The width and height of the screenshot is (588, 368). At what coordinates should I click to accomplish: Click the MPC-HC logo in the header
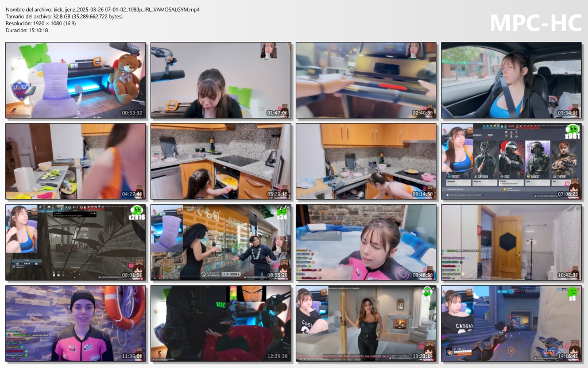(x=535, y=22)
